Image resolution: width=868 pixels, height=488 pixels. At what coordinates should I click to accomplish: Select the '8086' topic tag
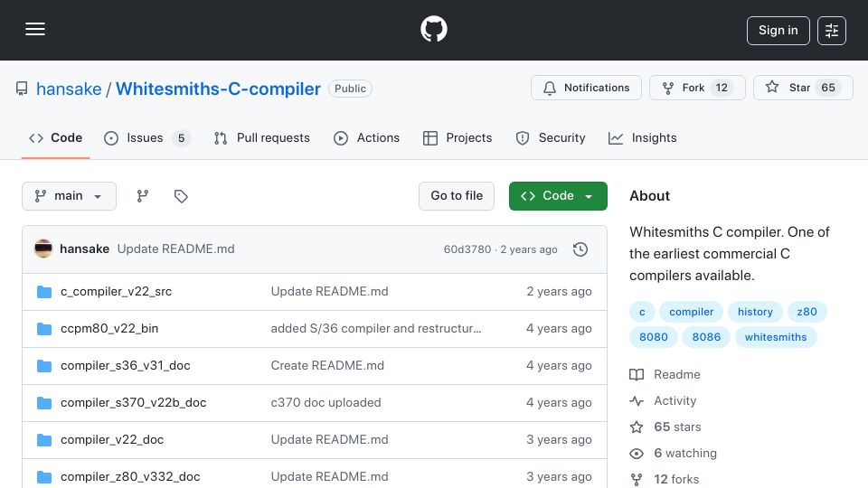click(x=706, y=337)
